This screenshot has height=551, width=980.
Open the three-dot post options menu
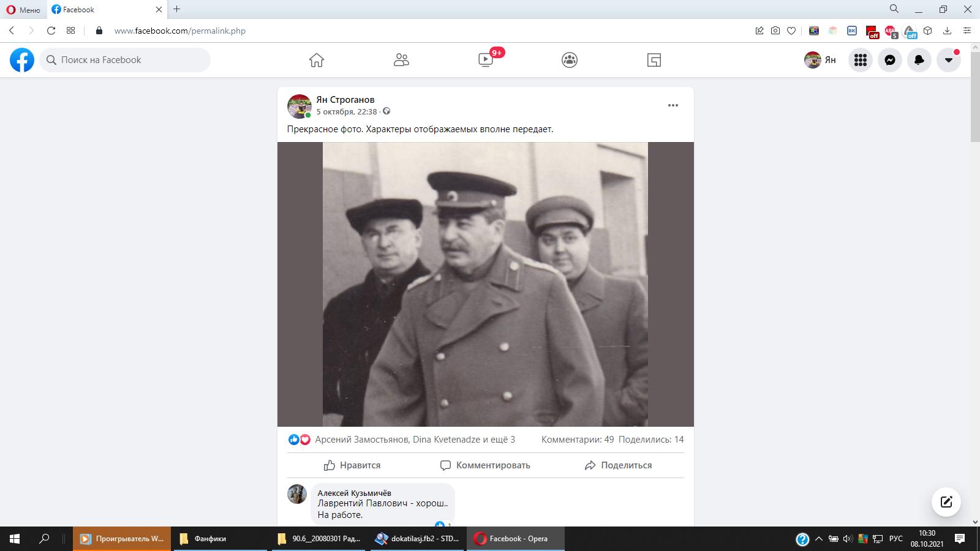(x=673, y=105)
